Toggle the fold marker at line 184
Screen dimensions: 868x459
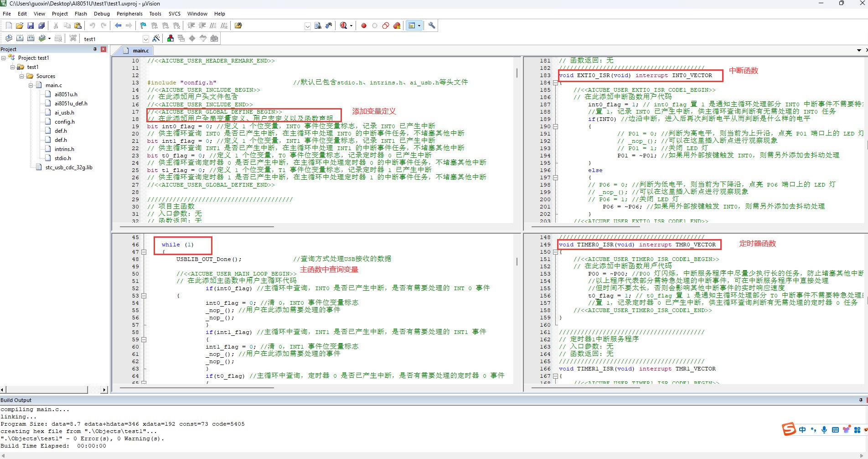tap(555, 83)
